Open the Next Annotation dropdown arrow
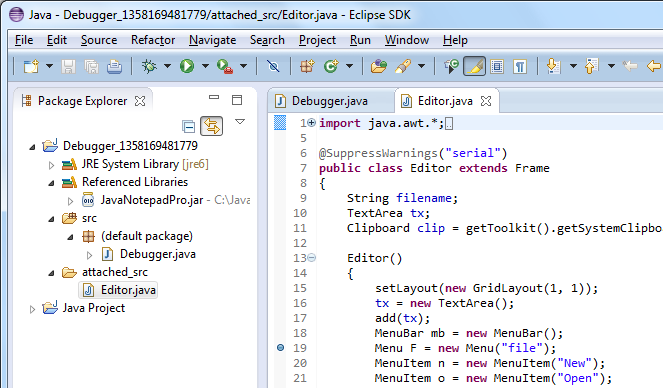663x388 pixels. pyautogui.click(x=573, y=66)
